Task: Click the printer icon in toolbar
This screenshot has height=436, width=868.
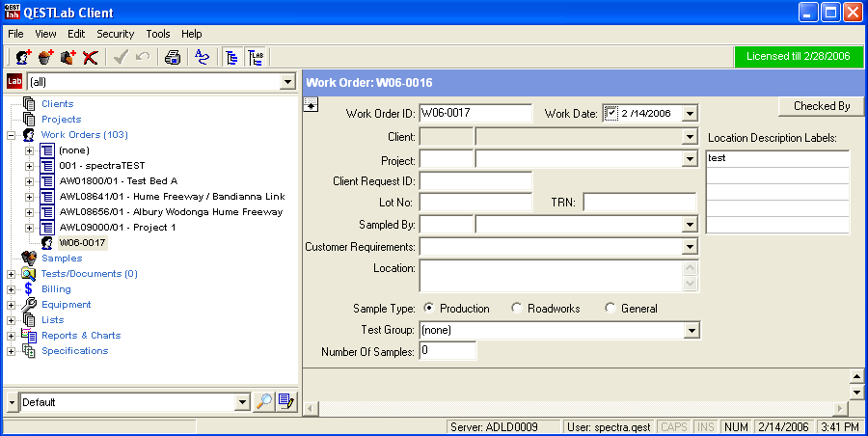Action: pyautogui.click(x=173, y=57)
